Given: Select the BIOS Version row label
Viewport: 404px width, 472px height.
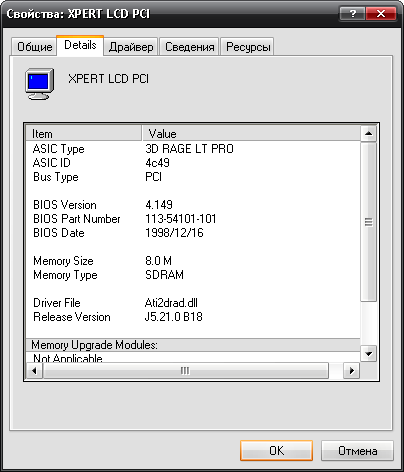Looking at the screenshot, I should pos(65,205).
